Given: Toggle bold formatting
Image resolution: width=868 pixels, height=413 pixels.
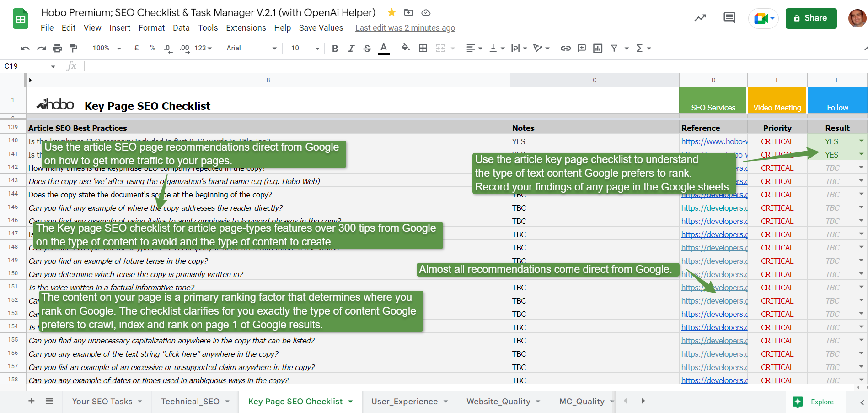Looking at the screenshot, I should (335, 48).
